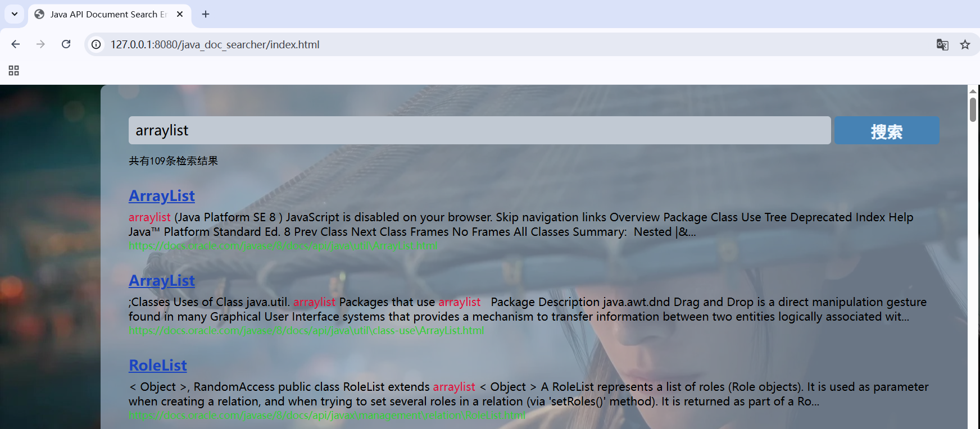This screenshot has height=429, width=980.
Task: Expand the tab search dropdown
Action: coord(15,14)
